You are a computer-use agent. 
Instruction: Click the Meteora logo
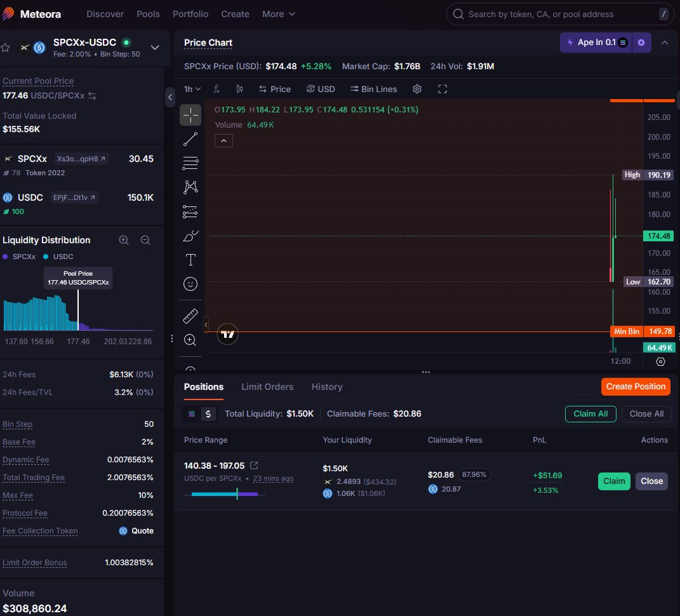[x=32, y=14]
